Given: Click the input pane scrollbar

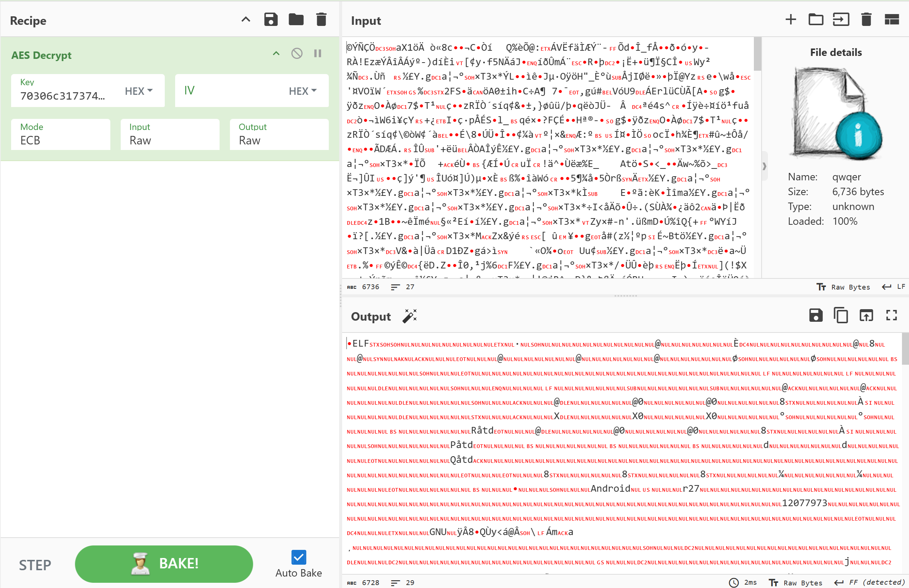Looking at the screenshot, I should click(x=758, y=54).
